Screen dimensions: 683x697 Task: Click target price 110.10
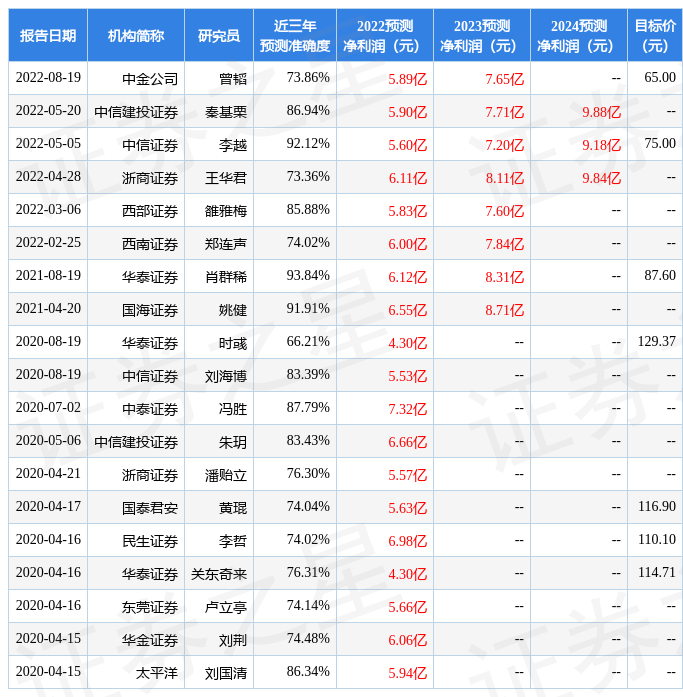[x=657, y=540]
